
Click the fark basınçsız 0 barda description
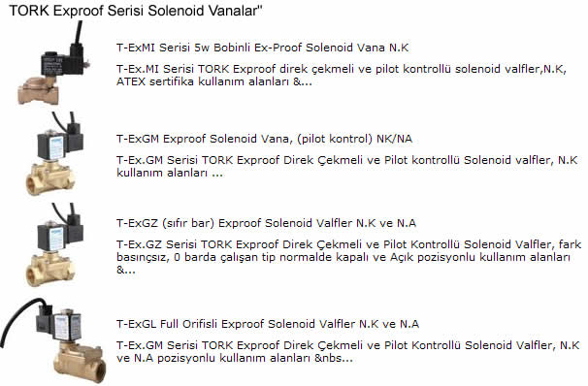(x=348, y=257)
